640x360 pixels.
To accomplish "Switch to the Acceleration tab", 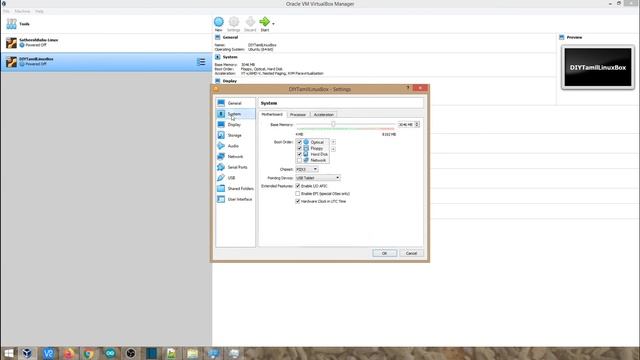I will (324, 115).
